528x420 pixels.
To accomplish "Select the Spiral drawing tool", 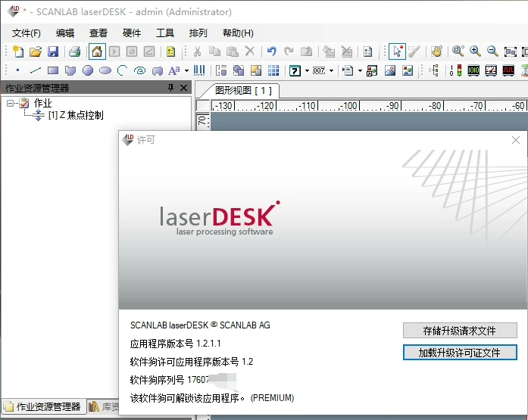I will pyautogui.click(x=139, y=70).
